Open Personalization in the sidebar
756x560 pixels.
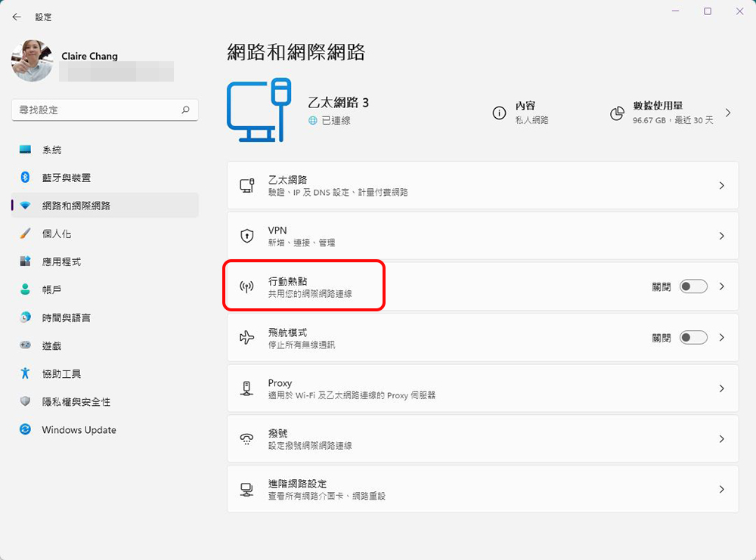tap(57, 234)
